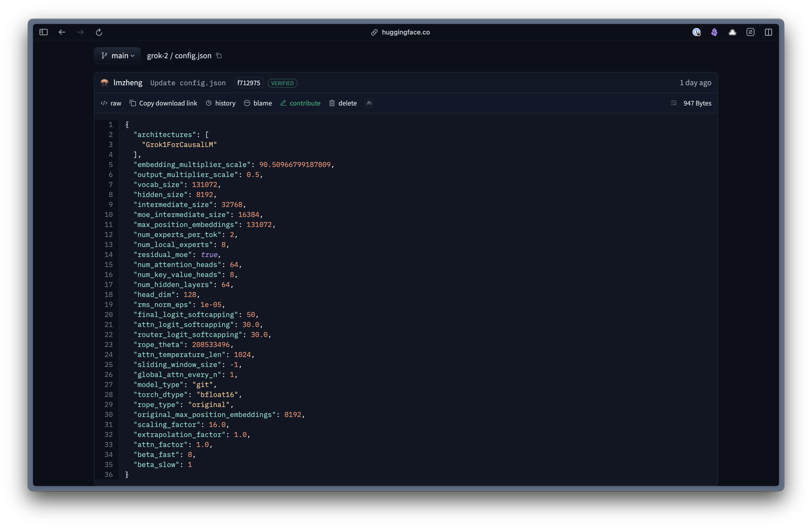Open the main branch dropdown
Screen dimensions: 812x528
tap(118, 55)
